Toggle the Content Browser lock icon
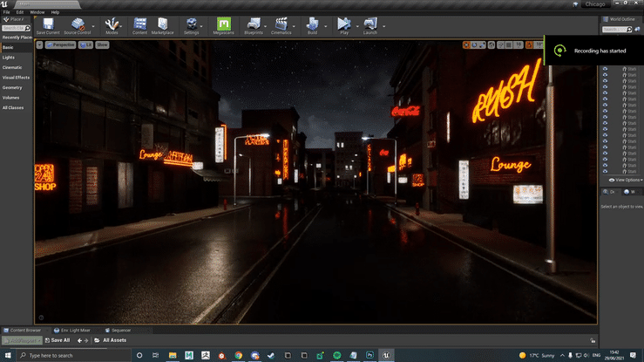The height and width of the screenshot is (362, 644). click(x=593, y=340)
